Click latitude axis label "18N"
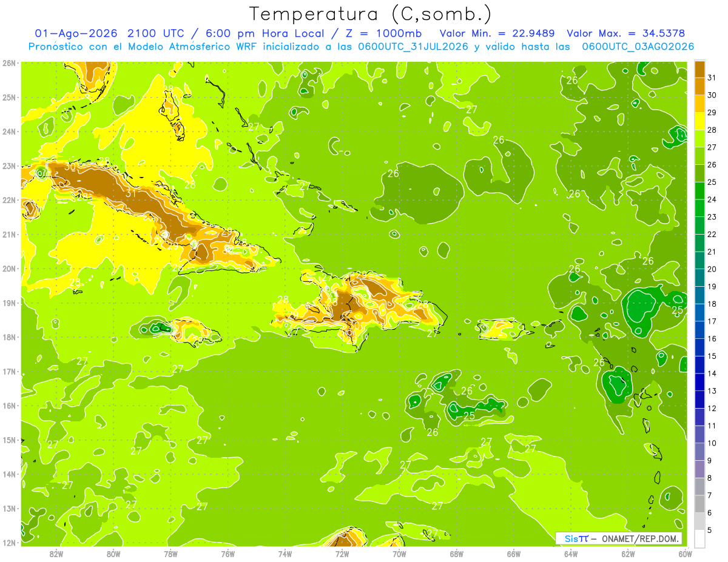This screenshot has width=728, height=562. tap(9, 336)
